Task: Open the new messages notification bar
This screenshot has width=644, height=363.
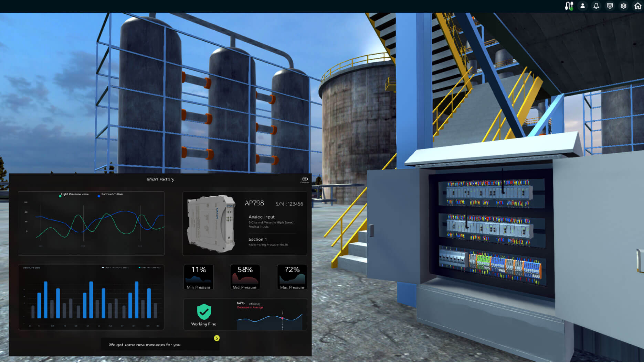Action: [x=160, y=344]
